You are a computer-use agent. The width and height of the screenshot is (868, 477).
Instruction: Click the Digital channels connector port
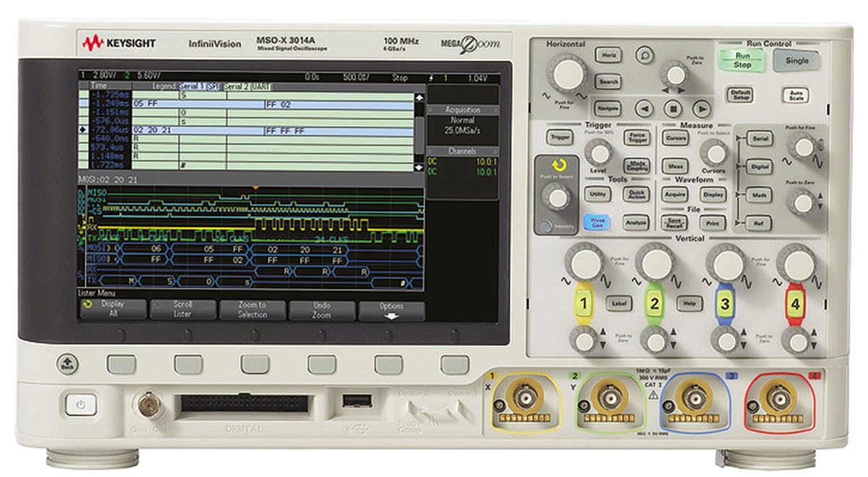coord(244,403)
